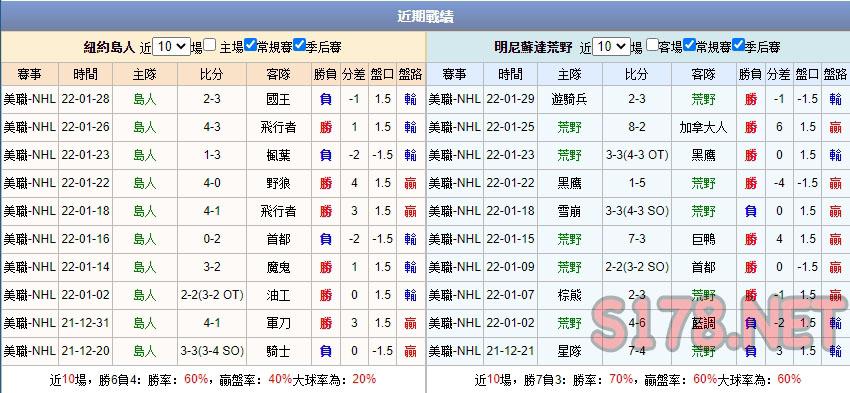Image resolution: width=850 pixels, height=393 pixels.
Task: Click wild win rate 70% summary
Action: coord(621,379)
